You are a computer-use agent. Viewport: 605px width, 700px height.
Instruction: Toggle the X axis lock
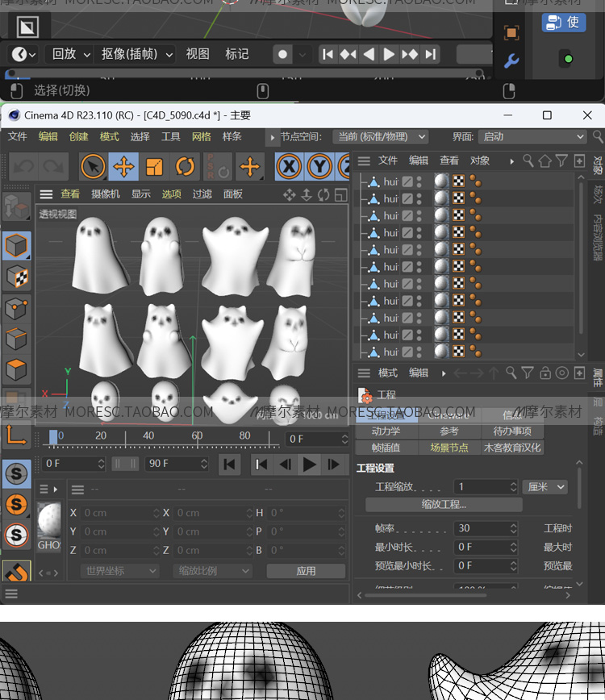click(289, 167)
